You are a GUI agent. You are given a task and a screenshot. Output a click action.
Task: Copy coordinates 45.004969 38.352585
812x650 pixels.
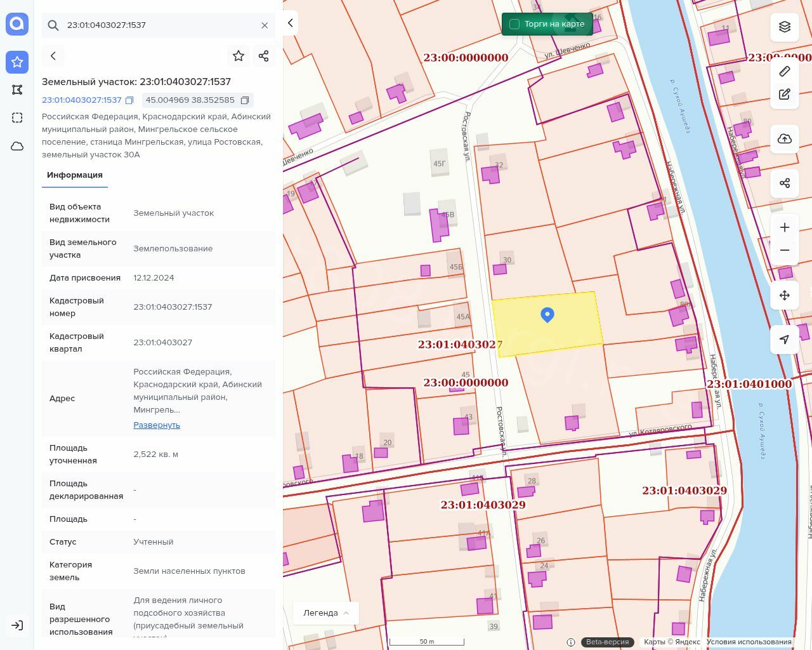tap(245, 100)
